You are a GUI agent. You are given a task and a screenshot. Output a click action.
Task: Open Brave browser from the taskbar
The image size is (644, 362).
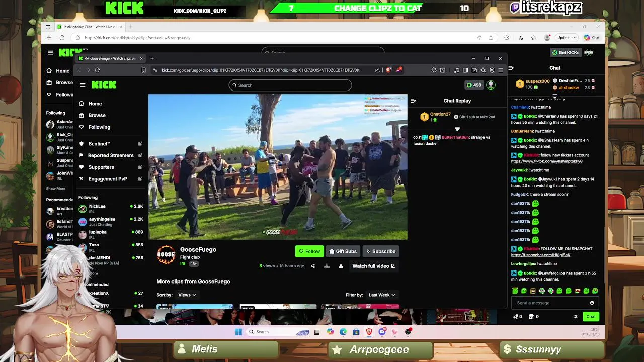pyautogui.click(x=369, y=332)
